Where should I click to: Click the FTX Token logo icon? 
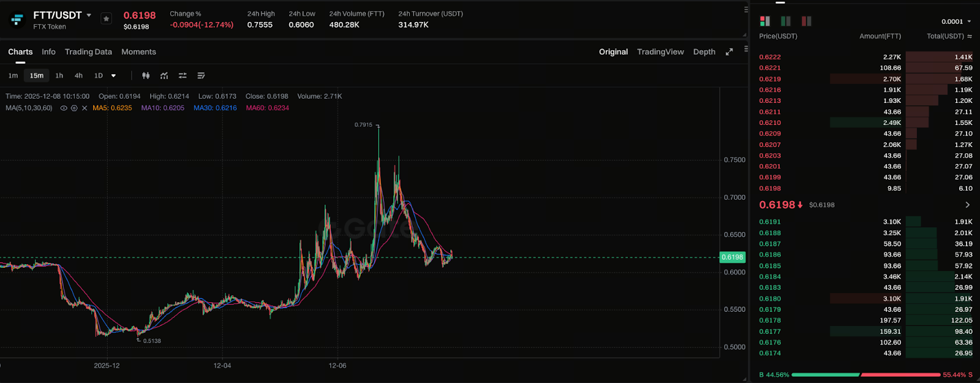click(17, 20)
